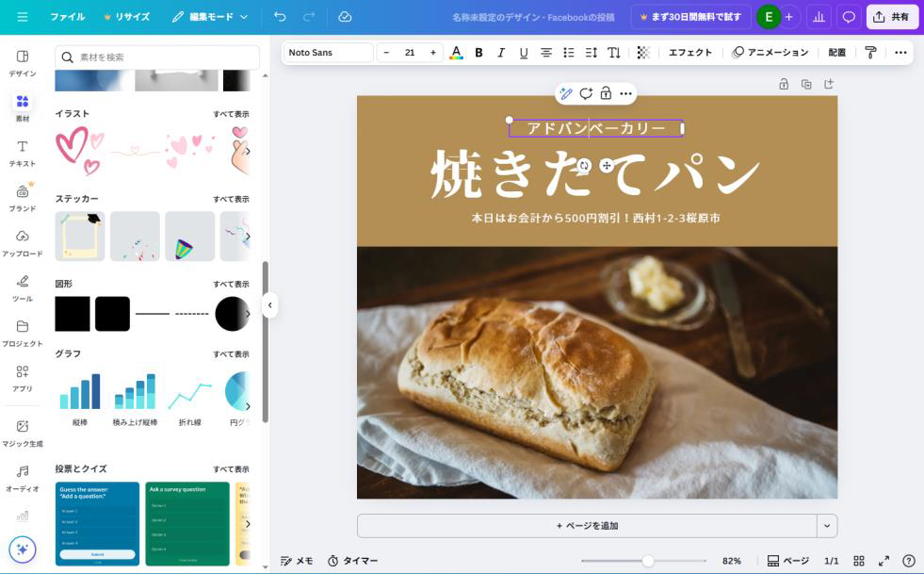Check the cloud save status icon
Screen dimensions: 924x574
345,17
